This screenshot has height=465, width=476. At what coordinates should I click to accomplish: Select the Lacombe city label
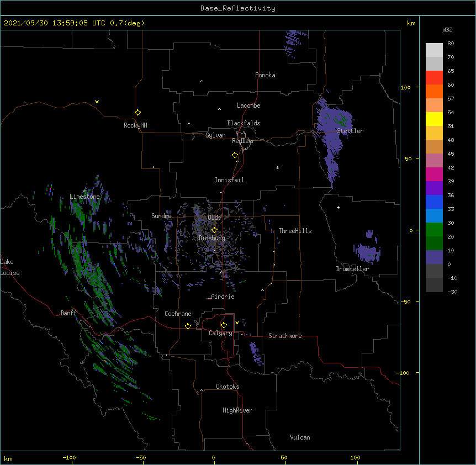pos(248,105)
